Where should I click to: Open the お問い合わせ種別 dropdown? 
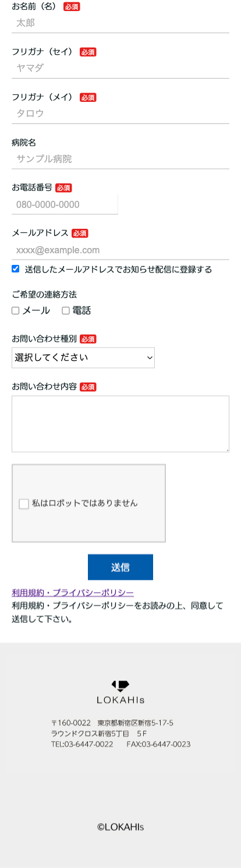tap(83, 357)
